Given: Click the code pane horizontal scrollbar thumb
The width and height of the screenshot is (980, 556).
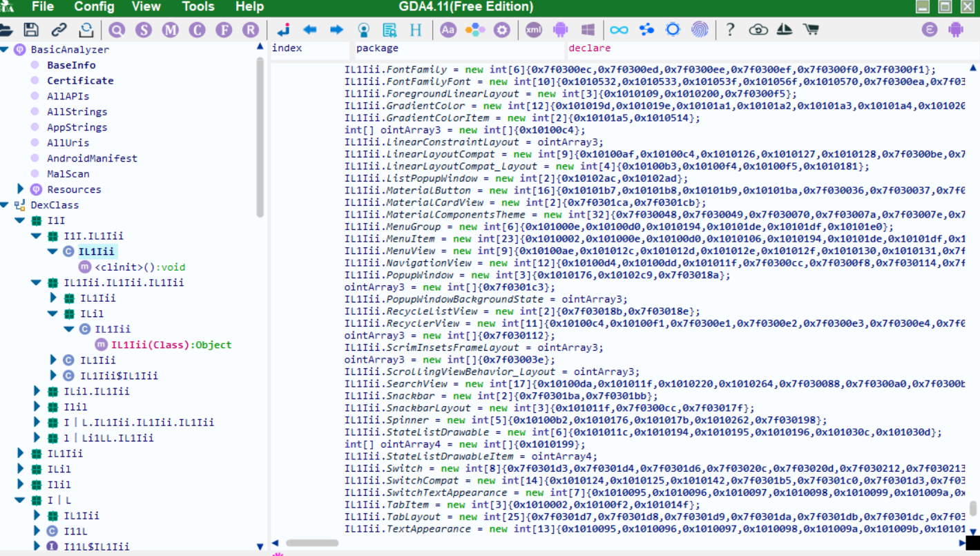Looking at the screenshot, I should [312, 544].
